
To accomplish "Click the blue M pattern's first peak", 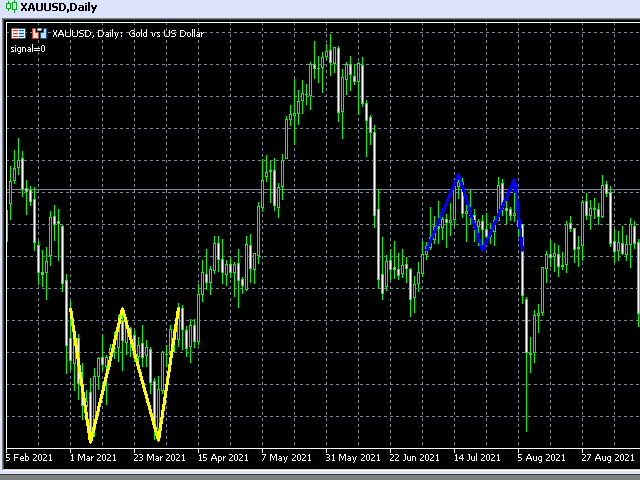I will point(459,177).
